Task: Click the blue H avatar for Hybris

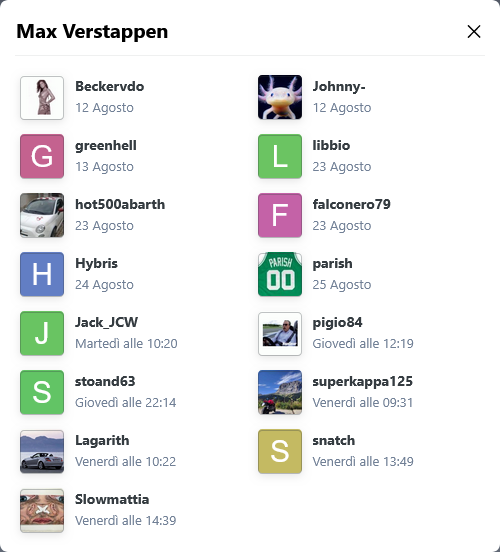Action: point(42,274)
